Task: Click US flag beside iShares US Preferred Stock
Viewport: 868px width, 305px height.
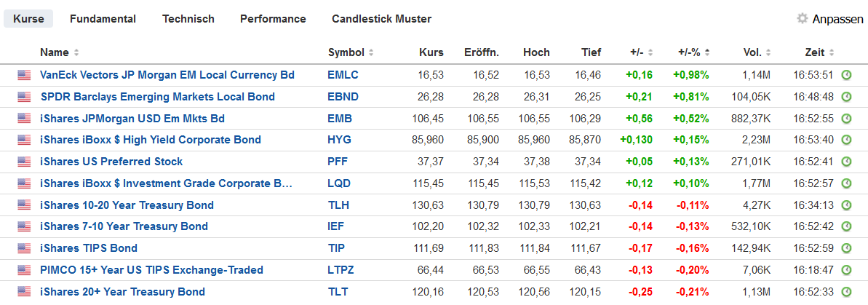Action: point(25,162)
